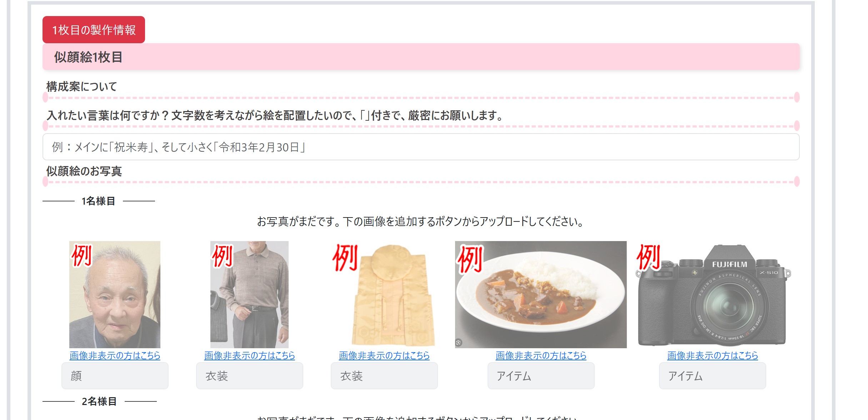Focus the text field with 祝米寿 example placeholder
Screen dimensions: 868x420
coord(421,147)
